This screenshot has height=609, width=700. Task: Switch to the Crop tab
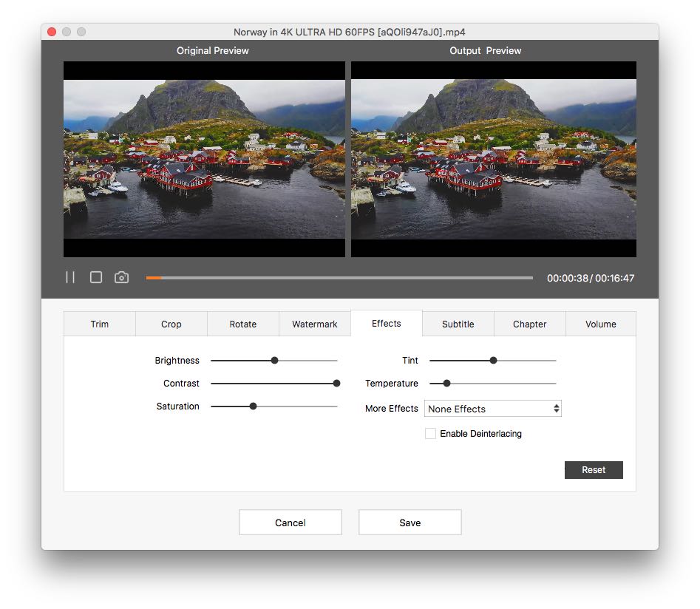coord(171,324)
